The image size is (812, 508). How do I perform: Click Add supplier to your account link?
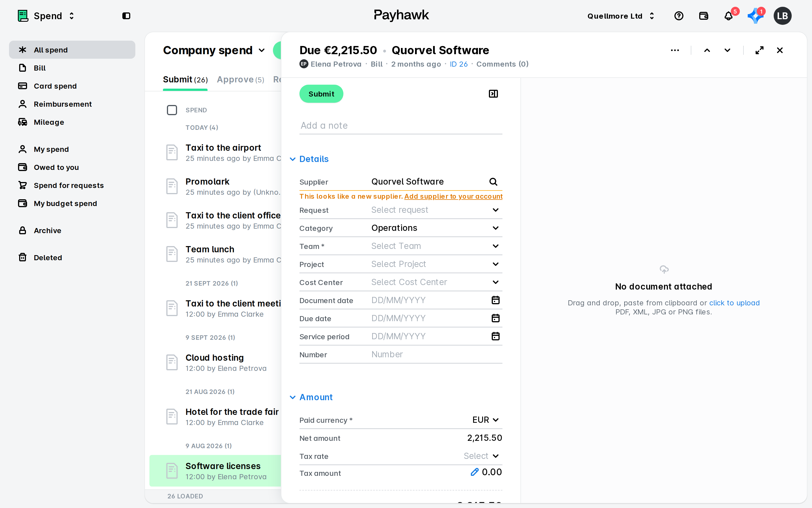click(453, 196)
